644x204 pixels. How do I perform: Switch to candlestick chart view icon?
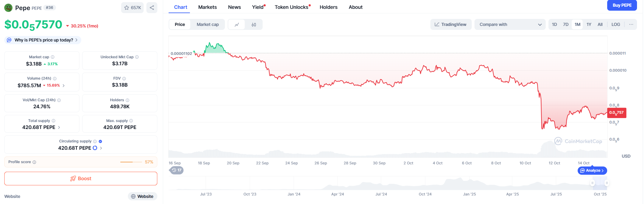(254, 25)
